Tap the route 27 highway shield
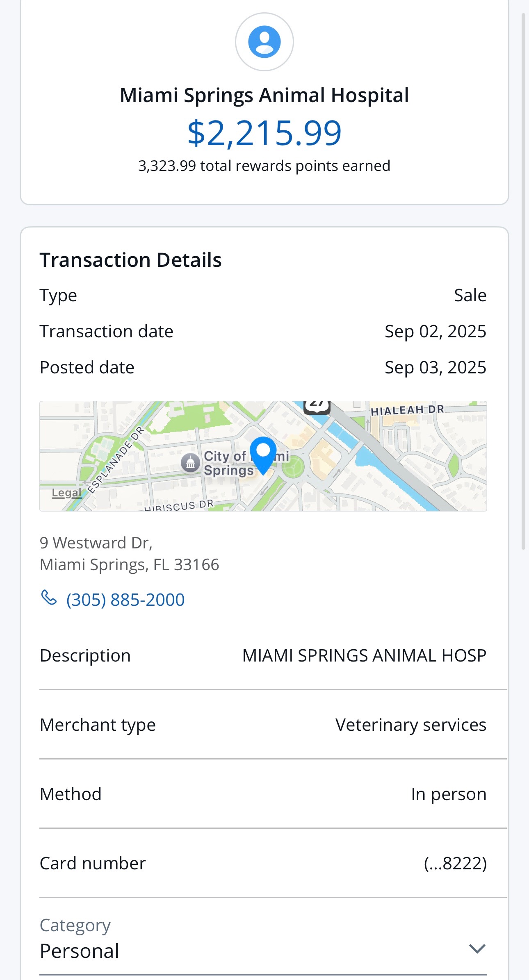Image resolution: width=529 pixels, height=980 pixels. [x=317, y=407]
